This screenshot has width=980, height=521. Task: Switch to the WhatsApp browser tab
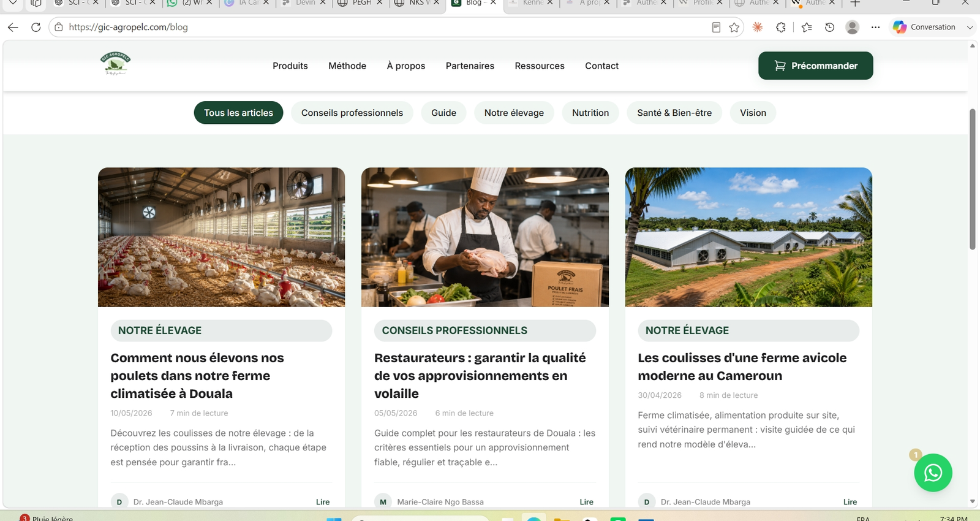(x=190, y=3)
